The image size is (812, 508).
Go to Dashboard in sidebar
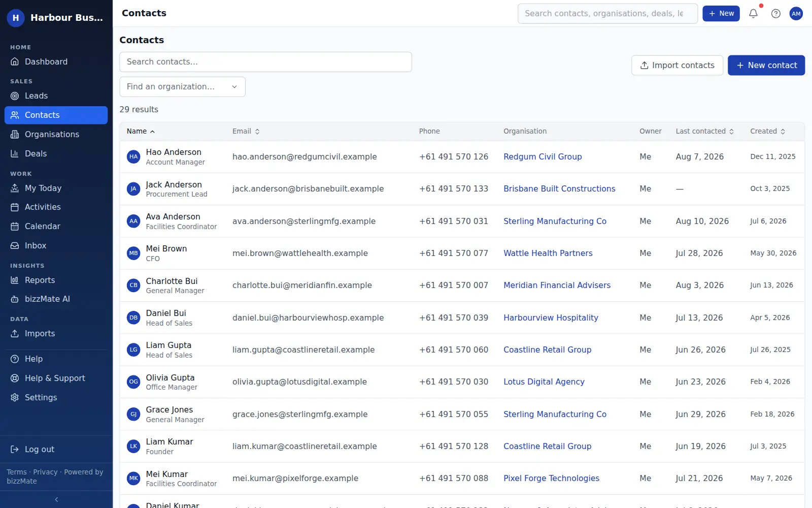(56, 61)
